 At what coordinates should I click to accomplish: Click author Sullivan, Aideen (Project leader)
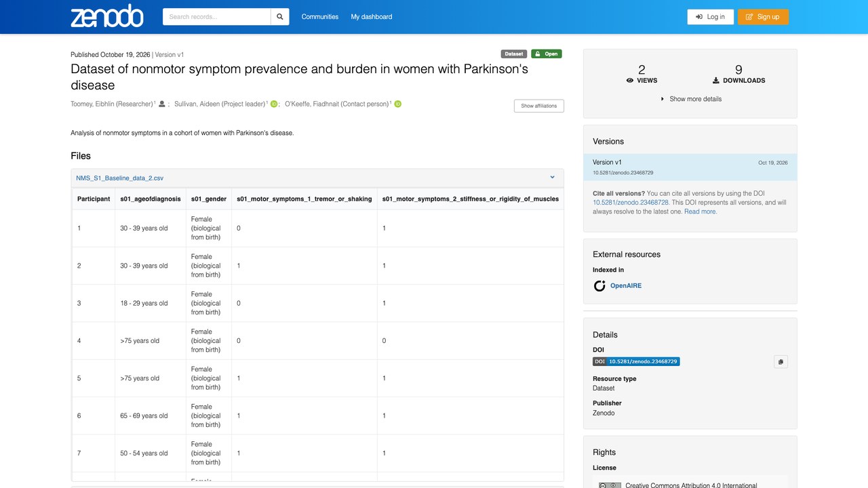pos(220,104)
